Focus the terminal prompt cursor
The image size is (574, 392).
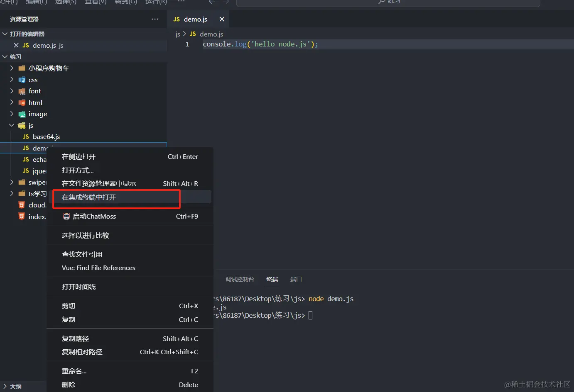point(310,315)
